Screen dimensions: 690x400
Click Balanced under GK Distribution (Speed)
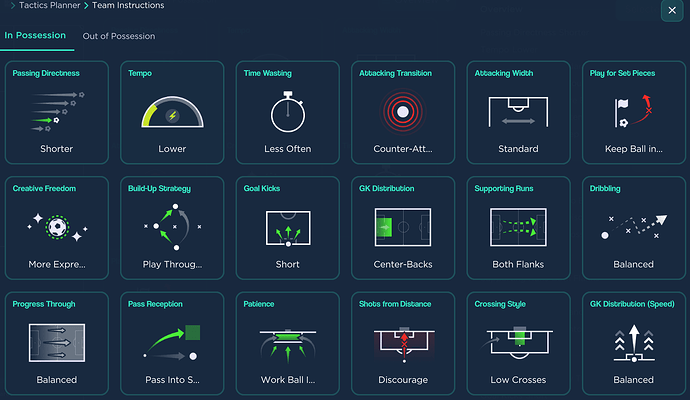634,380
